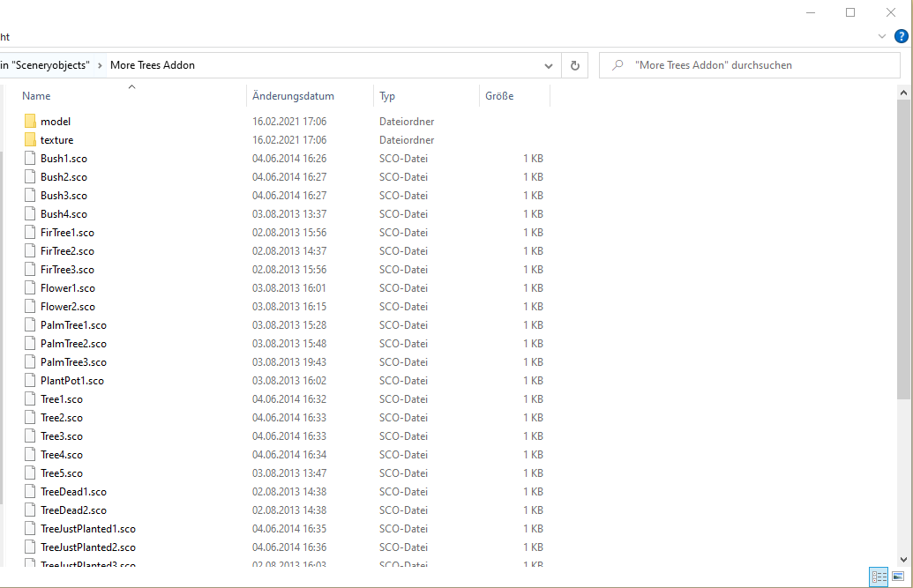Click the refresh button beside the address bar
Screen dimensions: 913x588
point(574,65)
